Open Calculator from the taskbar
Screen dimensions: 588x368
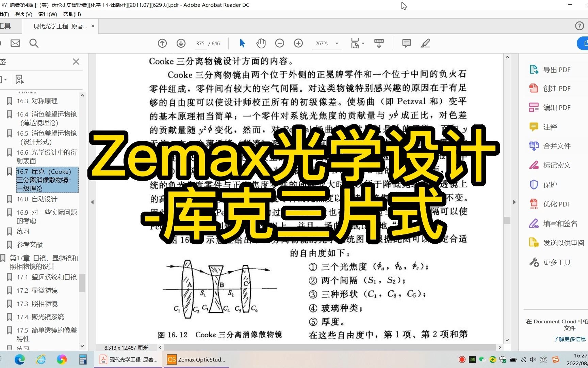coord(83,359)
